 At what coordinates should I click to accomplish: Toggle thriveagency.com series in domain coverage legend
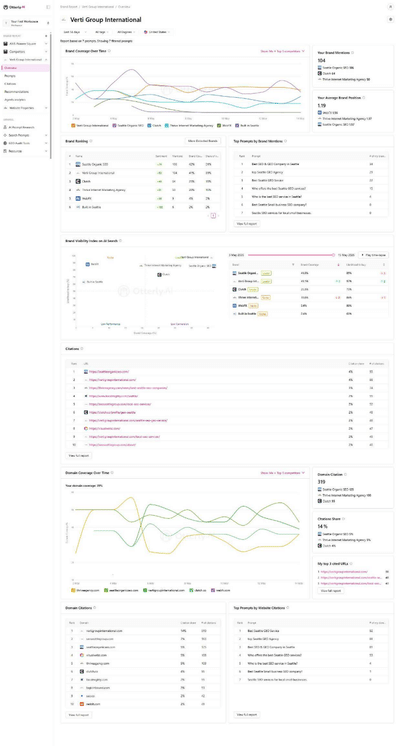(73, 590)
